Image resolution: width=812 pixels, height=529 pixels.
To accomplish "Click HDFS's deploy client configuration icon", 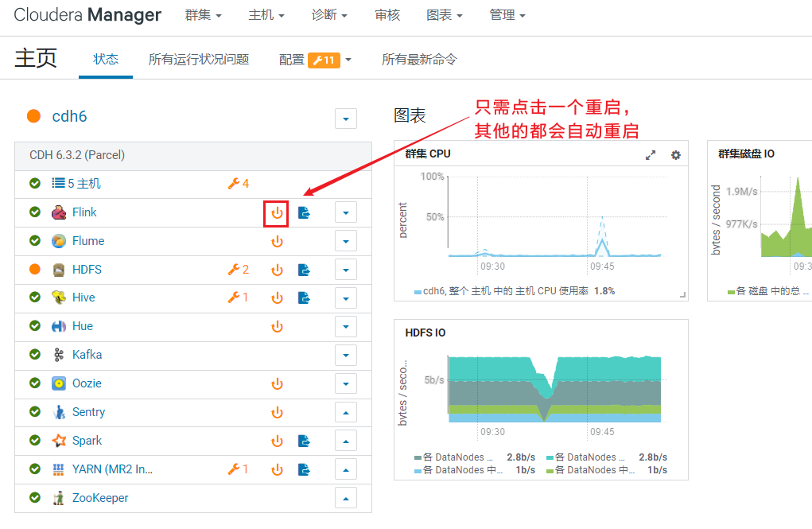I will [x=304, y=270].
